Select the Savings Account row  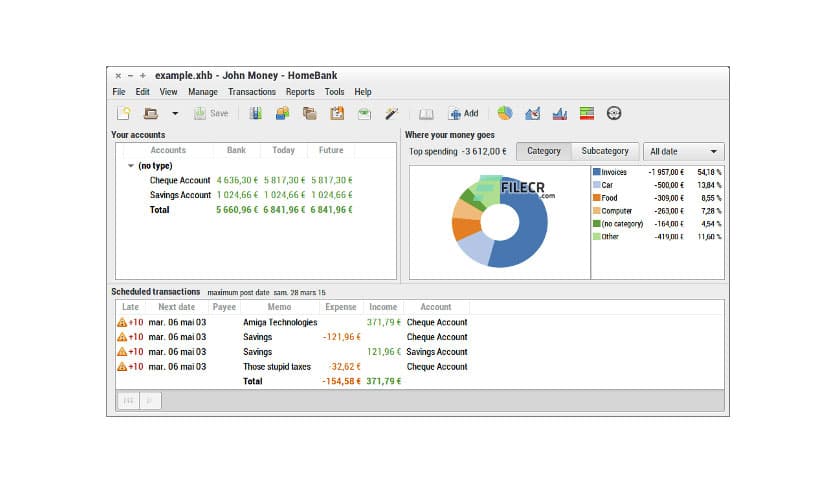tap(256, 195)
